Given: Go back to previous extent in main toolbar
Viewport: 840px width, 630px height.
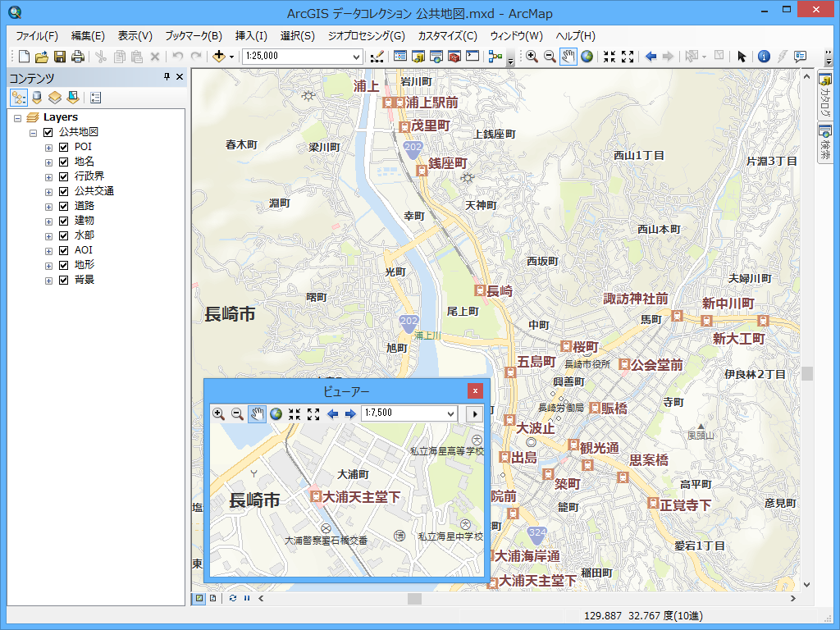Looking at the screenshot, I should 651,57.
